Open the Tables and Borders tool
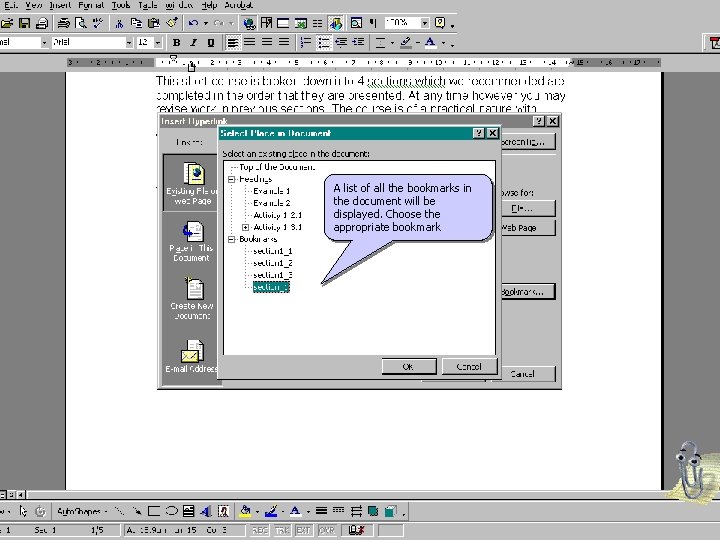Screen dimensions: 720x540 click(266, 23)
